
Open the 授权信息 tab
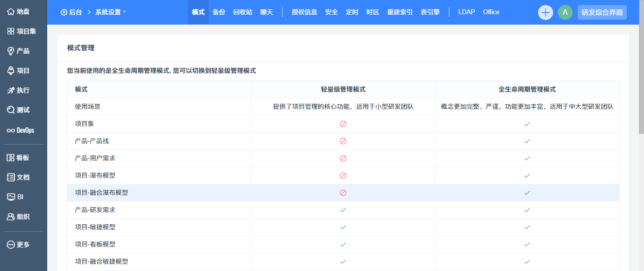pyautogui.click(x=305, y=12)
